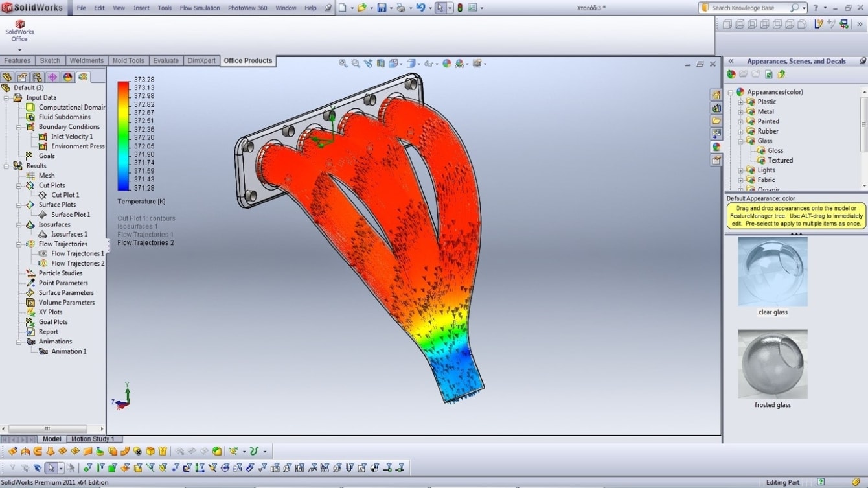Select Surface Plot 1 in the tree
Screen dimensions: 868x488
71,215
